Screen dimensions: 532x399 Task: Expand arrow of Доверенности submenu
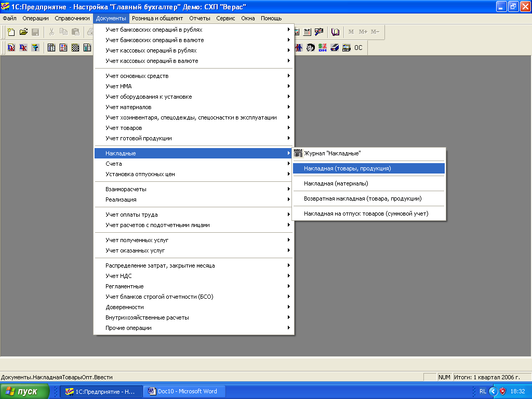[x=289, y=307]
